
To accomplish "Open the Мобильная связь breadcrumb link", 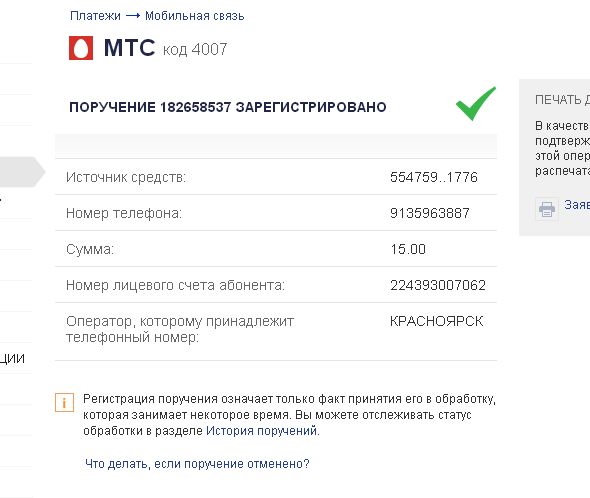I will (x=195, y=16).
